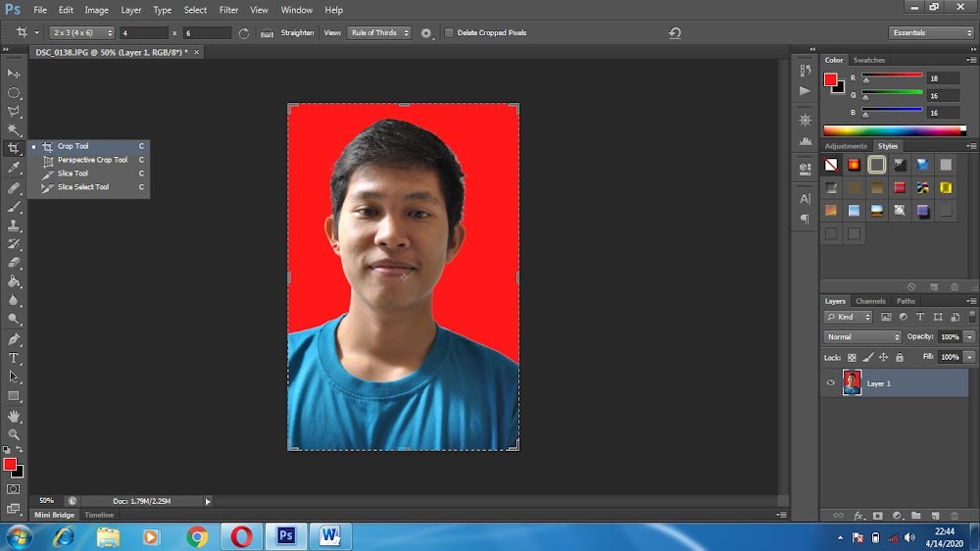Viewport: 980px width, 551px height.
Task: Select the Magic Wand tool
Action: pyautogui.click(x=14, y=130)
